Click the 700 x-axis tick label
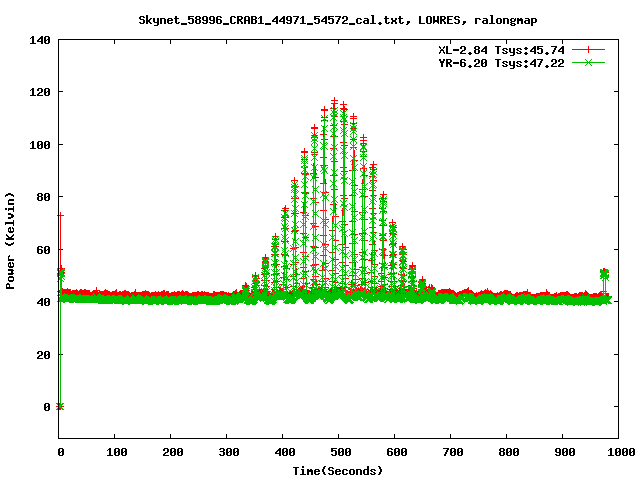The width and height of the screenshot is (640, 480). pos(453,452)
